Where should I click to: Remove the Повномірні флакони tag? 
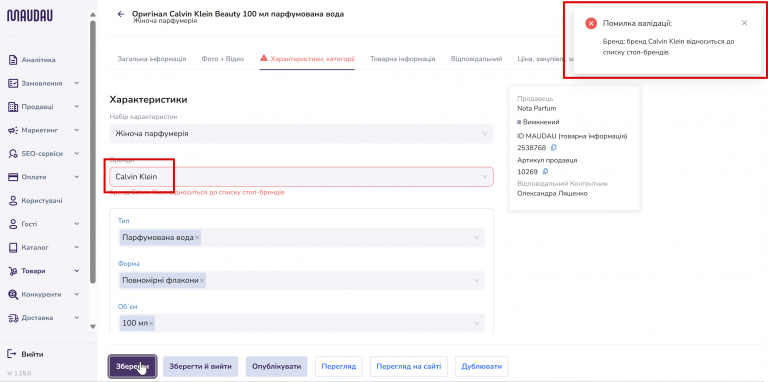click(x=202, y=281)
